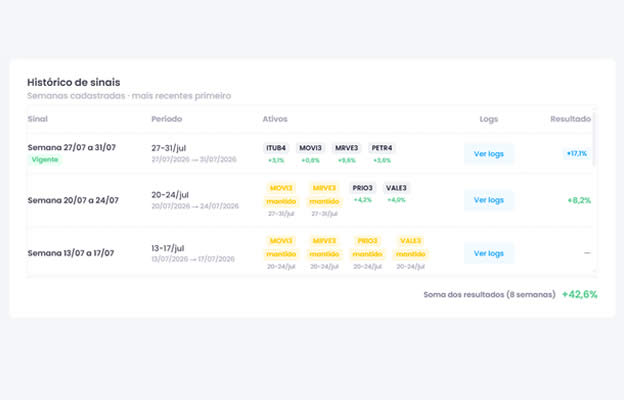This screenshot has height=400, width=624.
Task: Click the Ativos column header
Action: point(275,119)
